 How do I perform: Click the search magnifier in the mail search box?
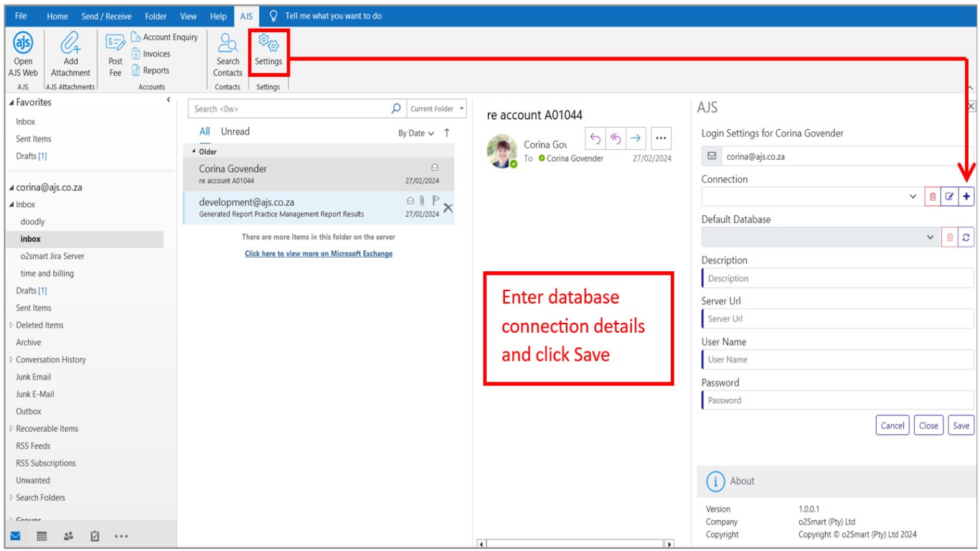(x=395, y=109)
